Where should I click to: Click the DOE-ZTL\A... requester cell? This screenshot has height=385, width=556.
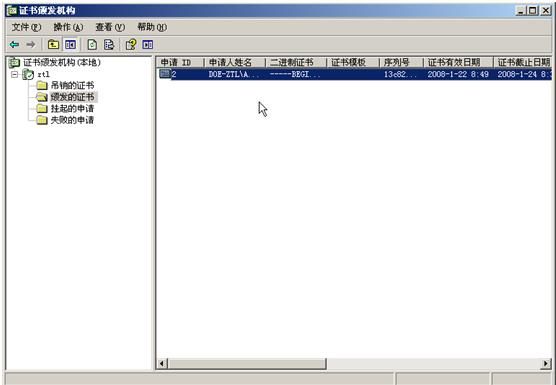coord(234,74)
